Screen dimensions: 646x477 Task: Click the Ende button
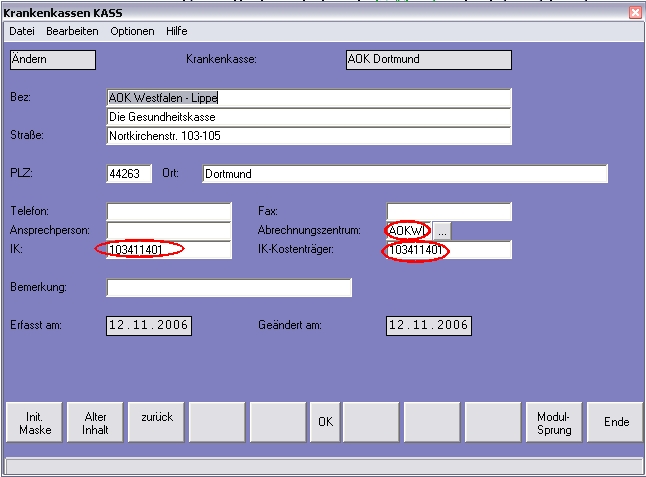click(x=616, y=423)
